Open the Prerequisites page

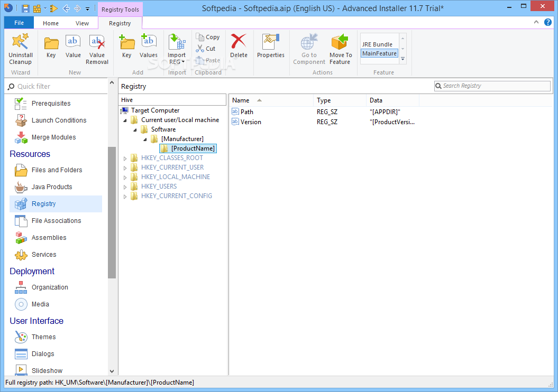coord(51,104)
